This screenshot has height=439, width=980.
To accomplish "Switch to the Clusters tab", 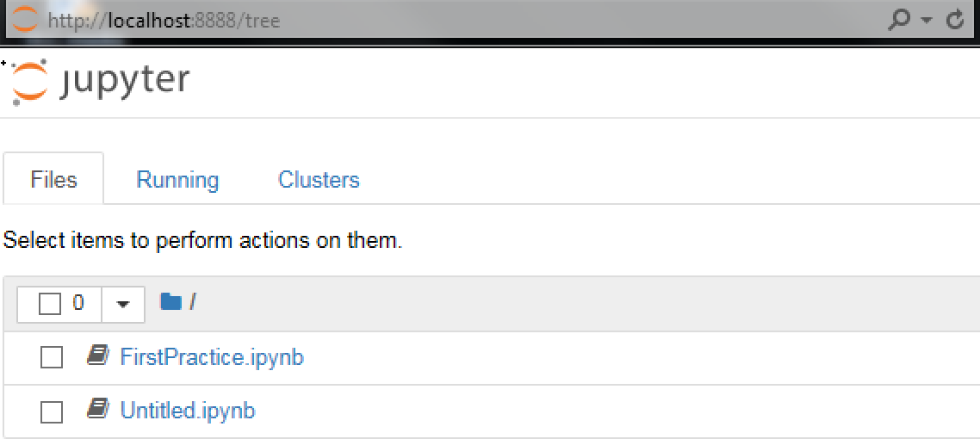I will (319, 180).
